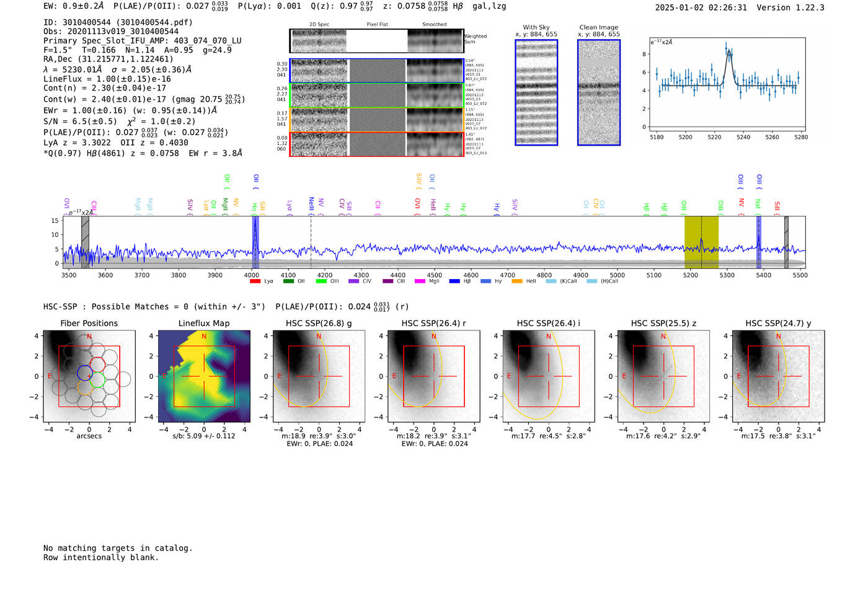Image resolution: width=868 pixels, height=591 pixels.
Task: Click the 'LineFlux = 1.00(±0.15)e-16' value
Action: 107,79
